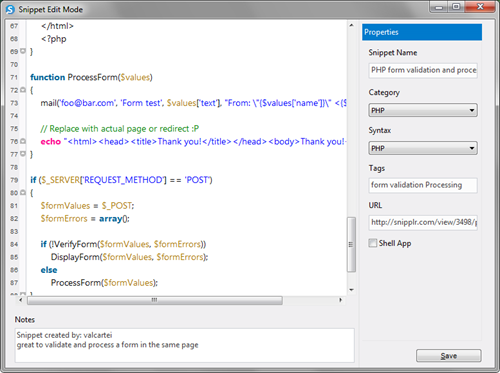Click the horizontal scrollbar thumb
Image resolution: width=500 pixels, height=373 pixels.
[155, 300]
